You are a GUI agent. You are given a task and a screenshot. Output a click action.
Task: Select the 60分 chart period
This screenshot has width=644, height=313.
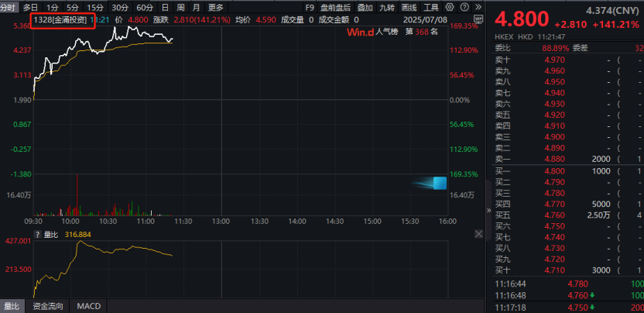point(145,7)
